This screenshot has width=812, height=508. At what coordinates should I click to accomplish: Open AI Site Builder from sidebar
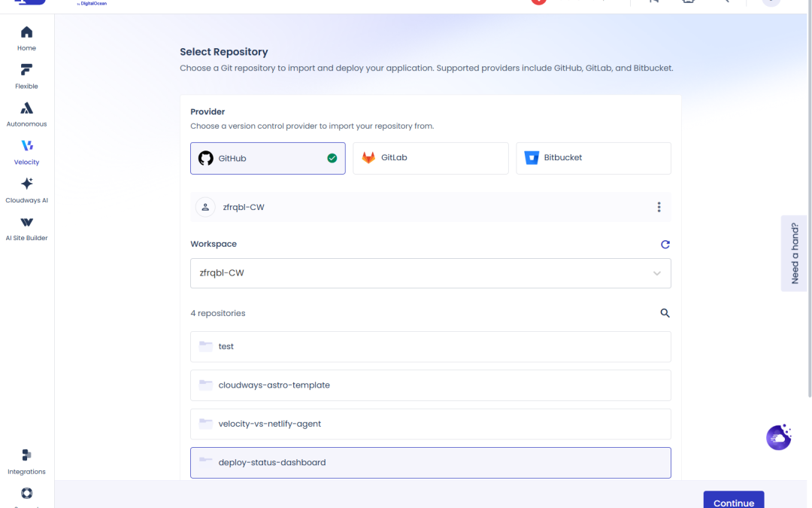[x=26, y=229]
